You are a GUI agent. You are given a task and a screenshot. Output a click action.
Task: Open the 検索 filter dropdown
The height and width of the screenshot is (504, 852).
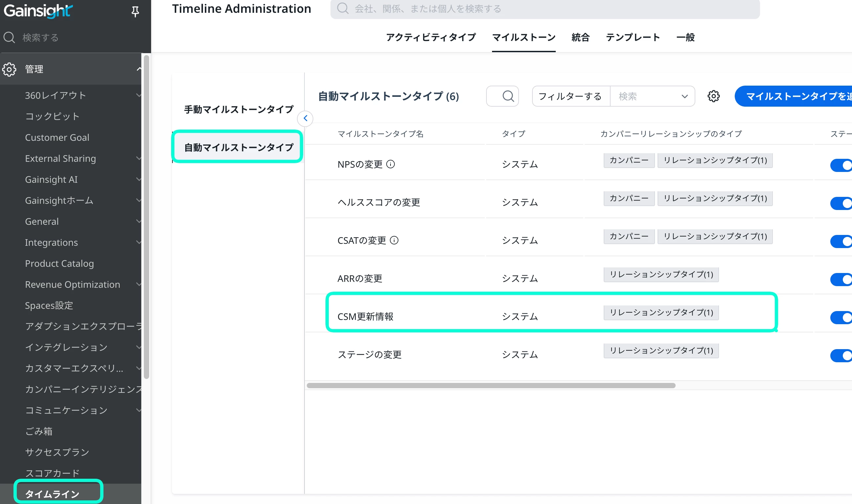tap(652, 96)
